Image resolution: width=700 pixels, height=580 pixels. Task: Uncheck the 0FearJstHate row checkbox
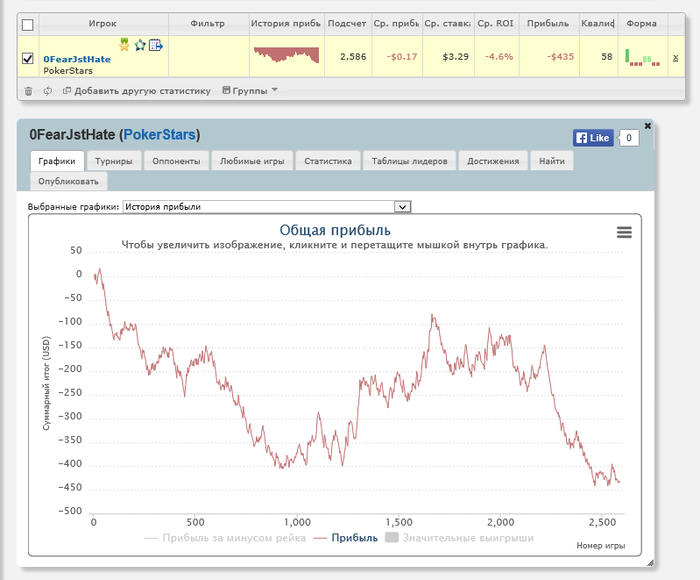pyautogui.click(x=28, y=58)
